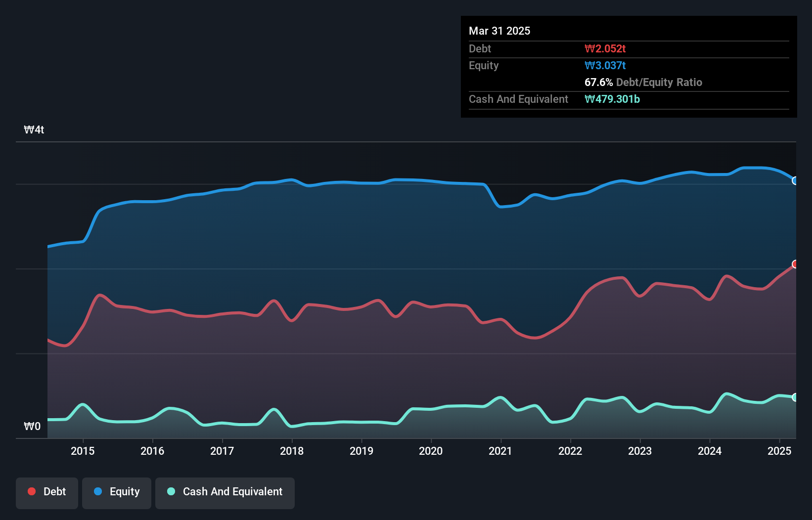Viewport: 812px width, 520px height.
Task: Click the 2017 x-axis label
Action: pyautogui.click(x=222, y=451)
